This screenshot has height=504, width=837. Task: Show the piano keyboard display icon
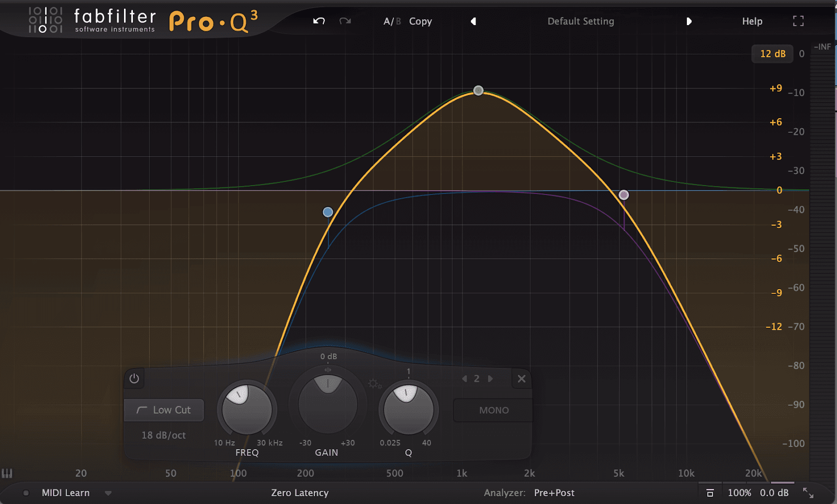click(7, 473)
